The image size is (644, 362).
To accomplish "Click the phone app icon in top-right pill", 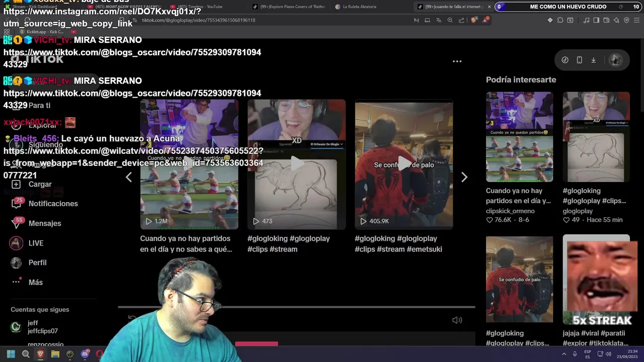I will click(579, 60).
